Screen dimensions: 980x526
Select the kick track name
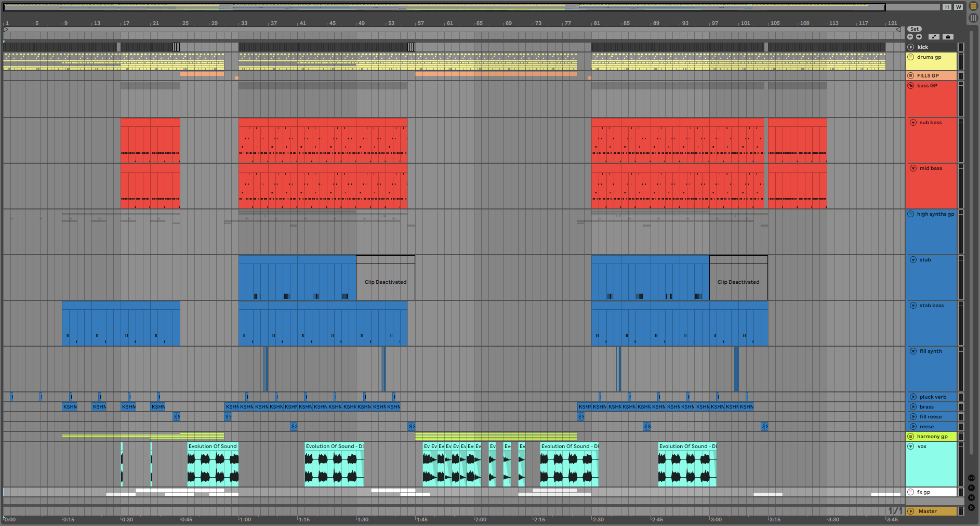[922, 47]
